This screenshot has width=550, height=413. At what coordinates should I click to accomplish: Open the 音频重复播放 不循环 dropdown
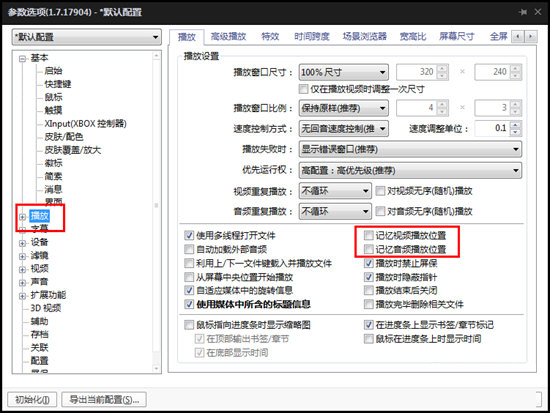click(x=335, y=211)
